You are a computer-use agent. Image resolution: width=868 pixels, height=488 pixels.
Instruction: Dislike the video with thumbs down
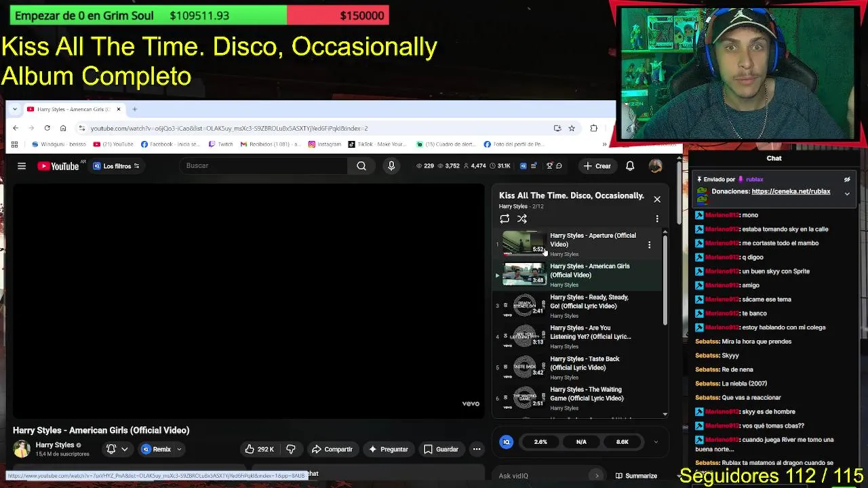point(291,449)
